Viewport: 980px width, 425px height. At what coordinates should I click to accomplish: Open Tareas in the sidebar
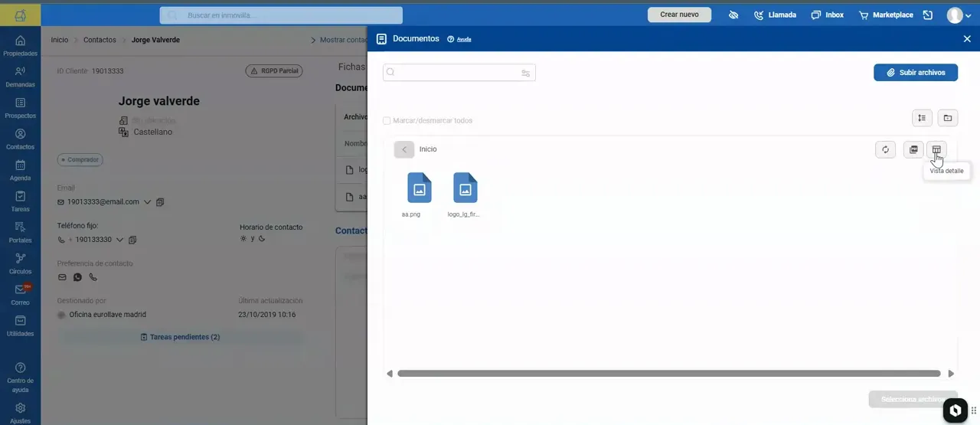click(20, 201)
